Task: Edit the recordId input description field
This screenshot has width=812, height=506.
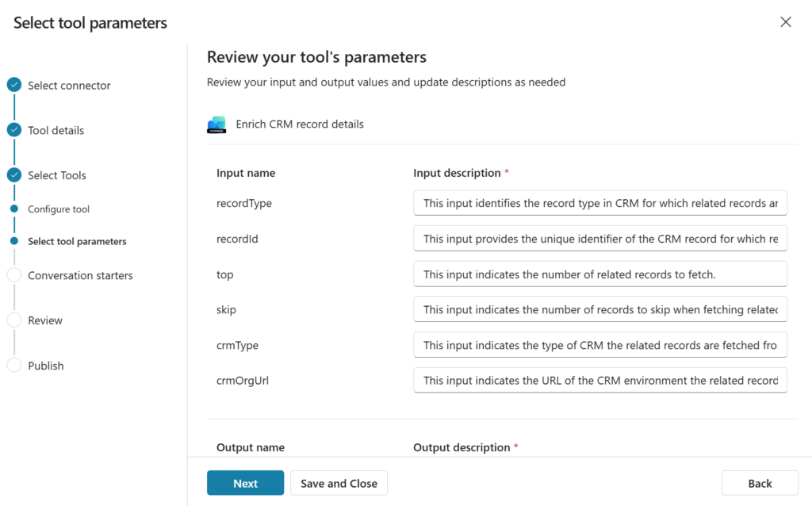Action: 599,239
